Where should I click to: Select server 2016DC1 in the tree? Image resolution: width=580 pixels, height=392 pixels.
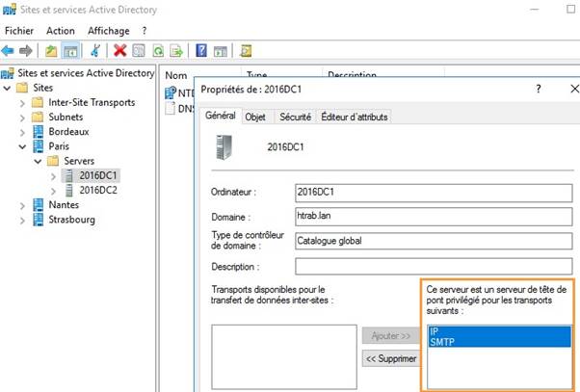pos(98,175)
